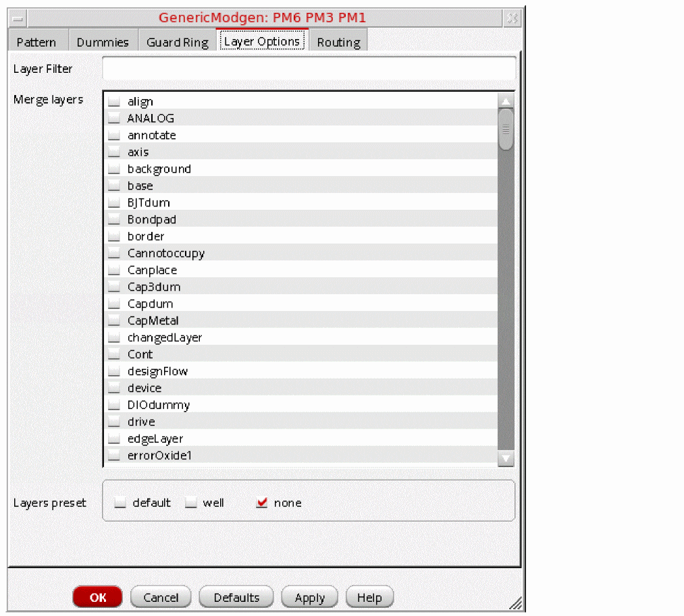The image size is (684, 616).
Task: Enable the ANALOG merge layer
Action: [x=114, y=118]
